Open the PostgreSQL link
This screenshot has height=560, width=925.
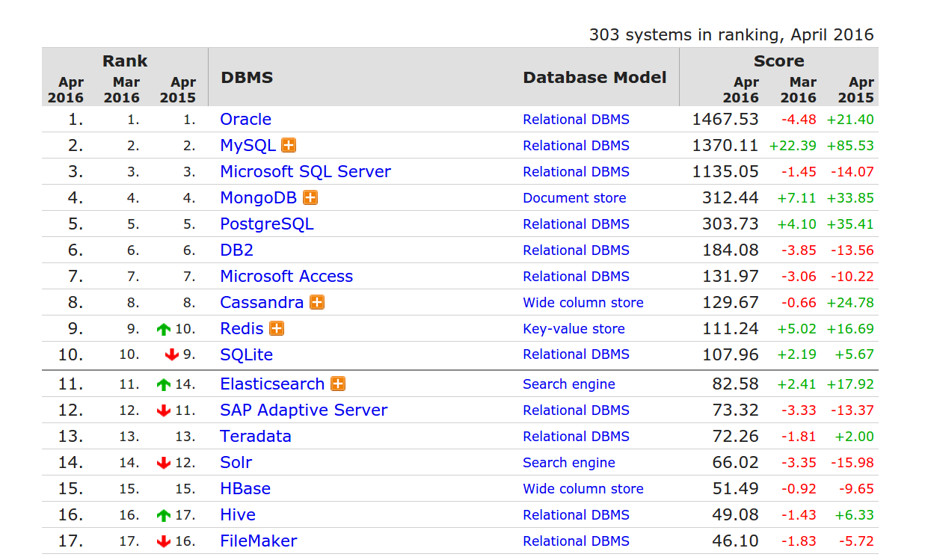[x=267, y=224]
